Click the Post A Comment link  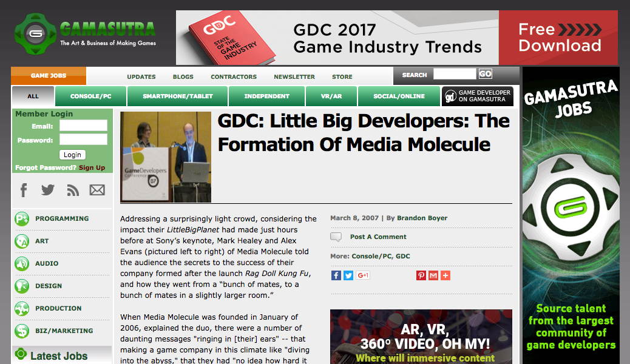[x=378, y=237]
